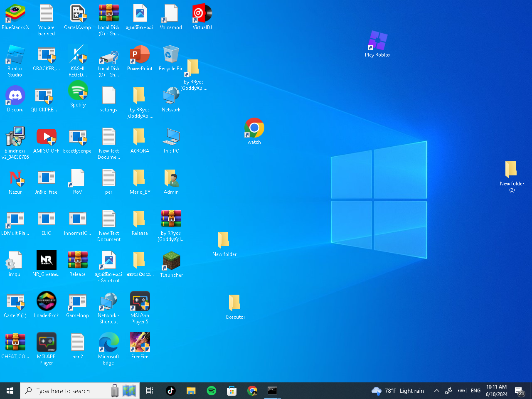The height and width of the screenshot is (399, 532).
Task: Open TikTok from the taskbar
Action: point(170,391)
